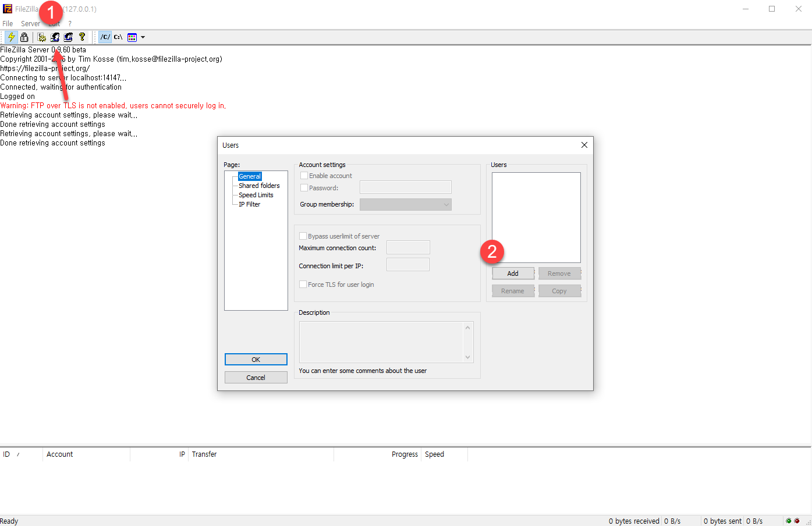Screen dimensions: 812x526
Task: Click the green status light in status bar
Action: pos(789,521)
